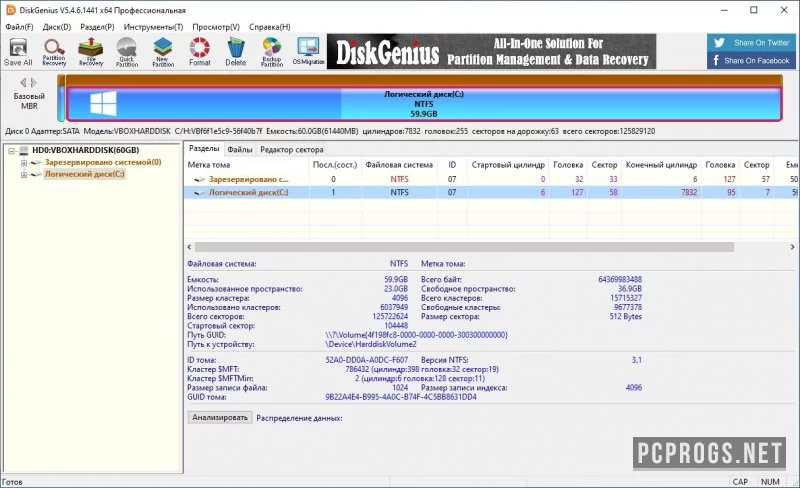Screen dimensions: 800x488
Task: Click the Delete partition icon
Action: pos(236,52)
